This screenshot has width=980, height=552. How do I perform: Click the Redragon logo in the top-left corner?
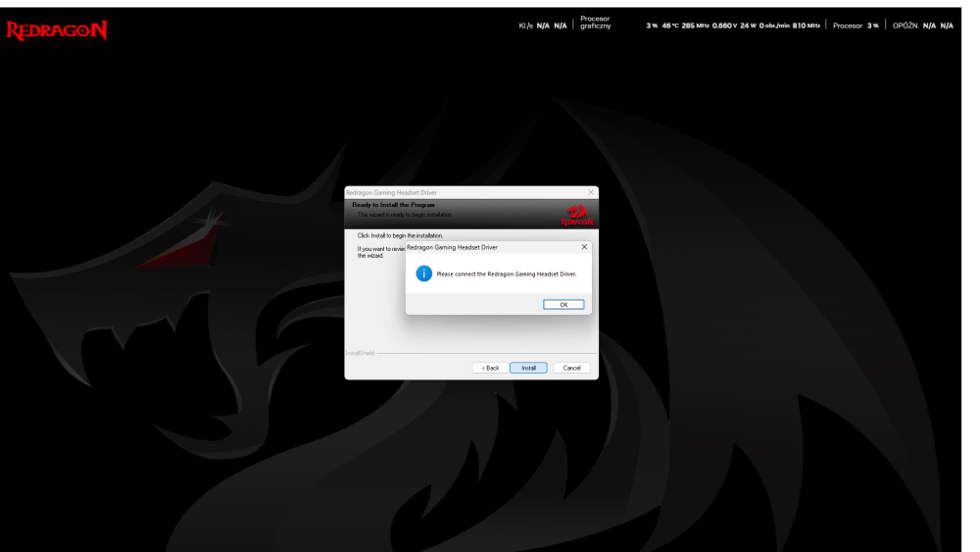(x=57, y=30)
